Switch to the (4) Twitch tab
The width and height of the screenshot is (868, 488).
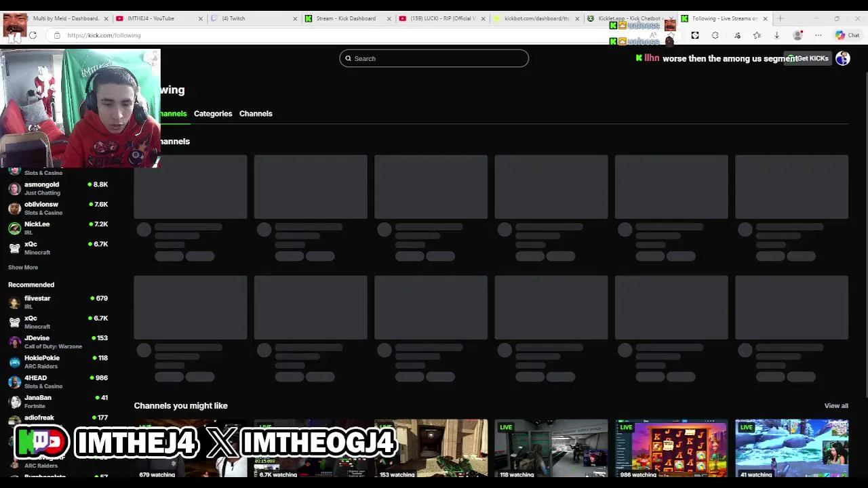pyautogui.click(x=254, y=18)
